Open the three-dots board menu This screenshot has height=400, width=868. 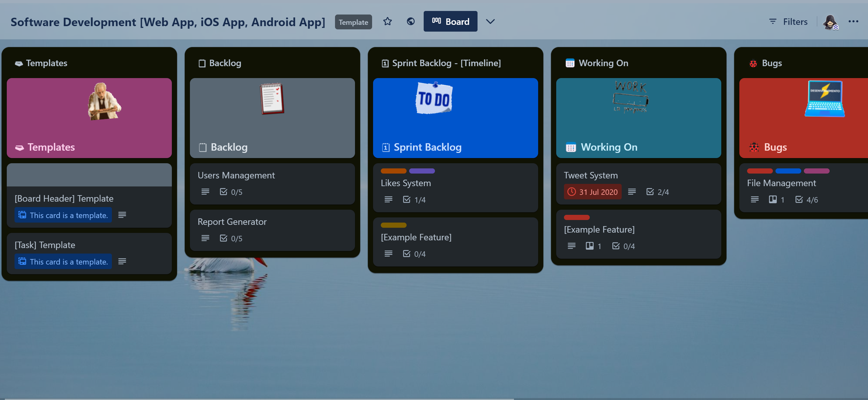853,22
